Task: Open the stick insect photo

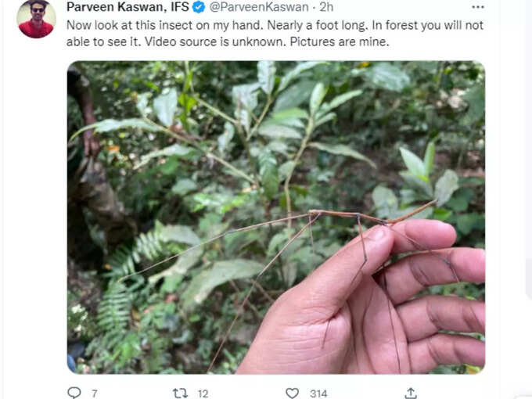Action: tap(276, 217)
